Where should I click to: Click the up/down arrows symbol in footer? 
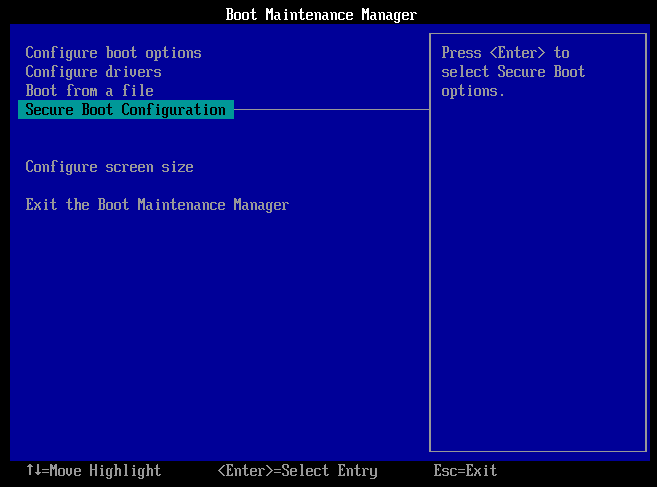(33, 470)
